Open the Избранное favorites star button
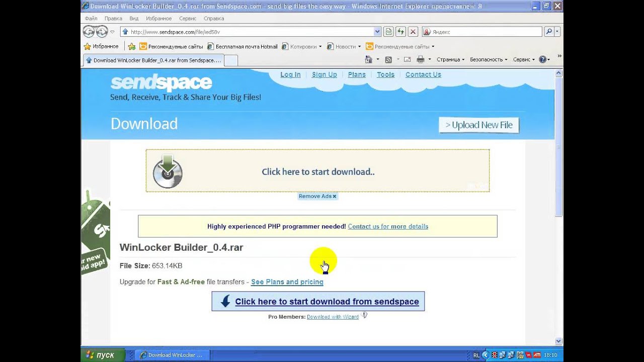Screen dimensions: 644x362 101,46
